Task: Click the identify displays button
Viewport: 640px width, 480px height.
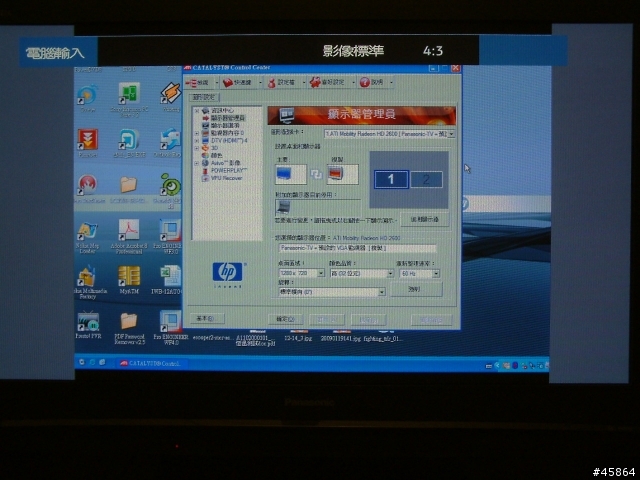Action: coord(424,220)
